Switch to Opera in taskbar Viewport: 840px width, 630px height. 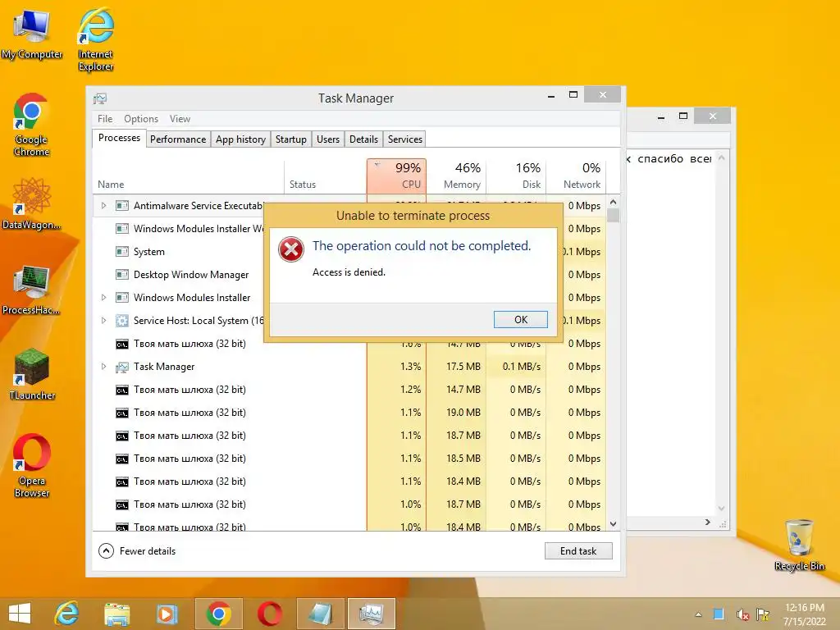tap(269, 614)
